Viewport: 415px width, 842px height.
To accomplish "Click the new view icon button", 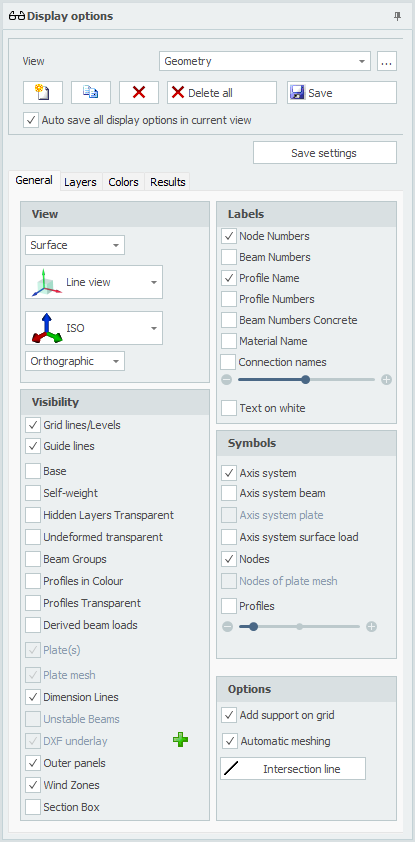I will pos(43,92).
